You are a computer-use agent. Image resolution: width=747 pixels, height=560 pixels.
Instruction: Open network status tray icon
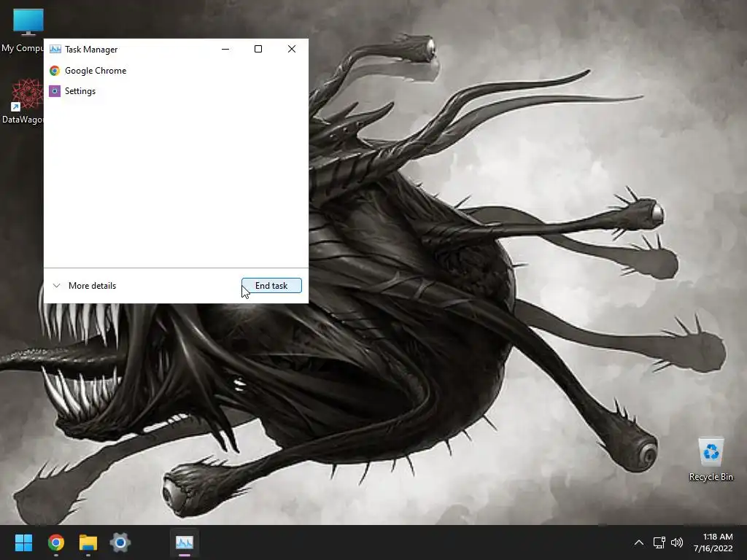click(x=659, y=542)
